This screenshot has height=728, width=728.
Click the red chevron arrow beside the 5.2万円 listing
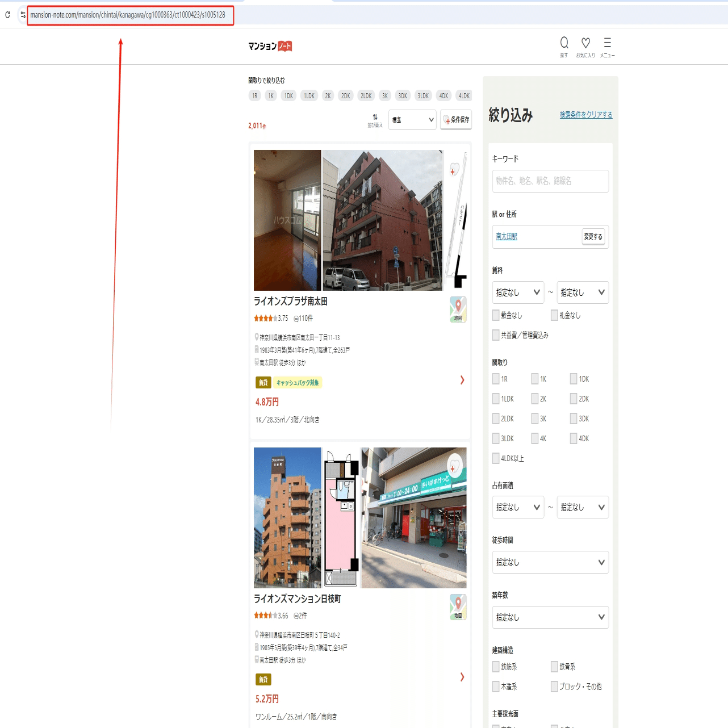coord(462,677)
